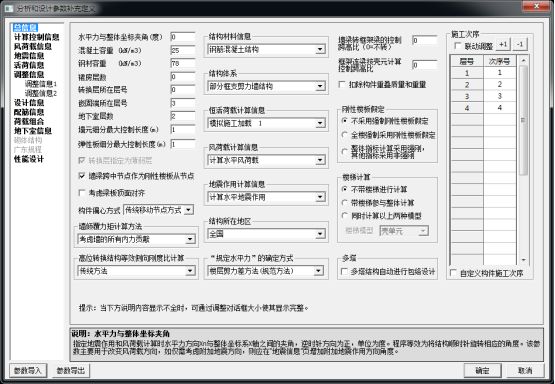The width and height of the screenshot is (555, 384).
Task: Click the 次序号 cell for floor 3
Action: [x=499, y=96]
